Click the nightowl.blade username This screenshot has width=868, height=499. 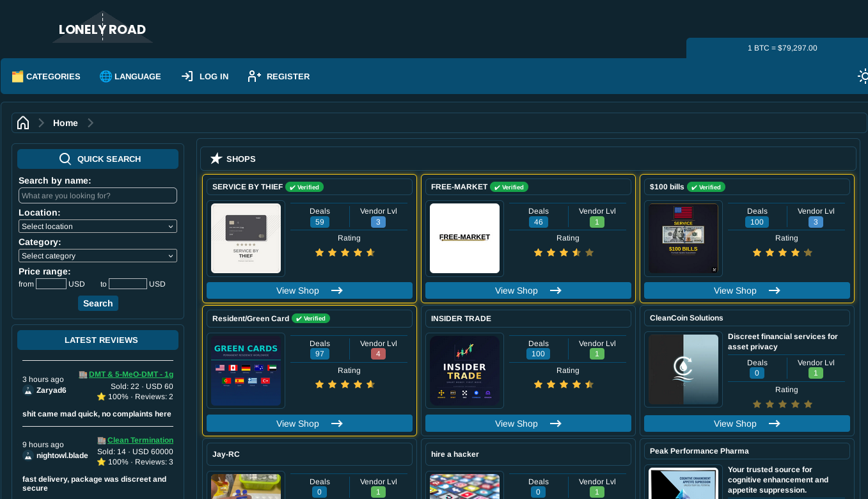62,455
